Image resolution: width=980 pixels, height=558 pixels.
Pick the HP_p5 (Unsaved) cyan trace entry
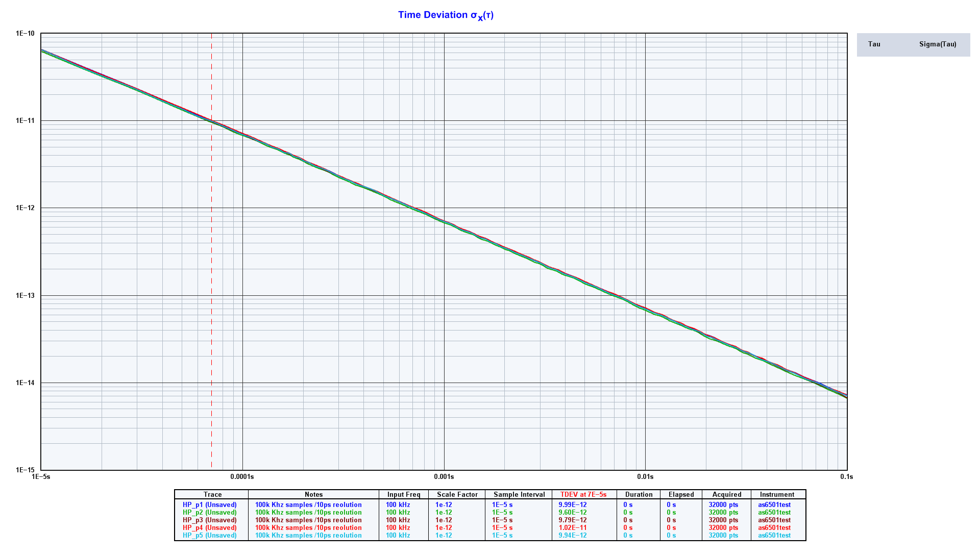[x=209, y=535]
